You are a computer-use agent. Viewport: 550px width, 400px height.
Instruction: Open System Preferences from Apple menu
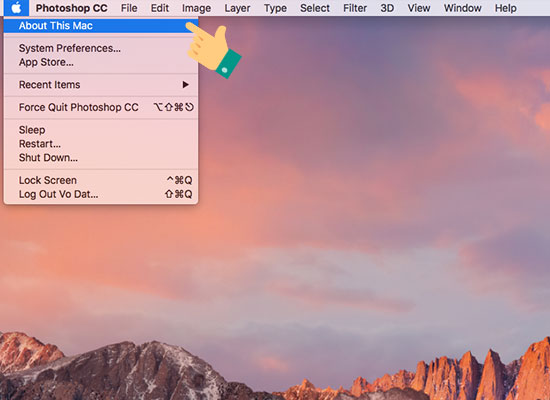click(101, 48)
